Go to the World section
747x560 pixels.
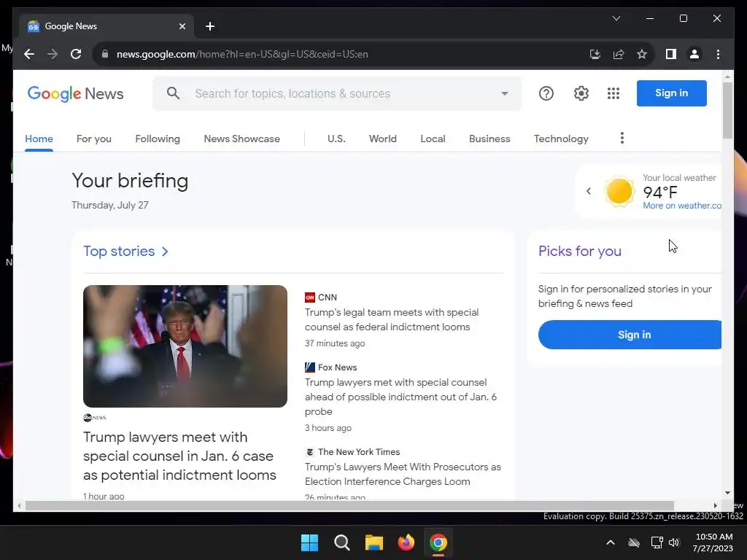[x=382, y=139]
